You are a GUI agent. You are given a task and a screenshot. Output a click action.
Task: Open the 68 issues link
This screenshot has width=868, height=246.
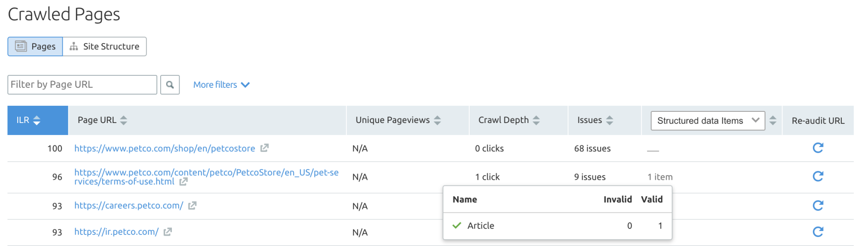point(592,148)
